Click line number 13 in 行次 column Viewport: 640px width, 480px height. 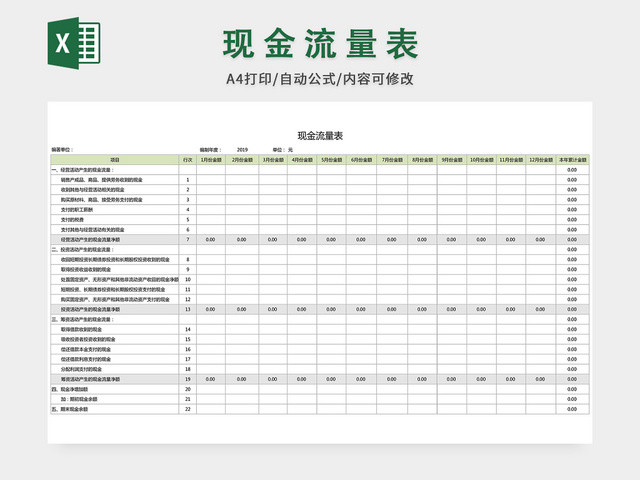[188, 309]
